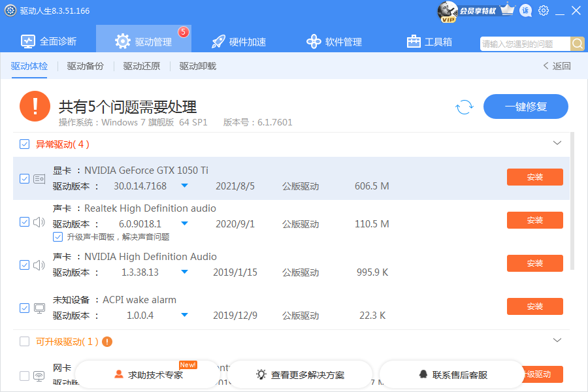Viewport: 588px width, 392px height.
Task: Open the 硬件加速 tab
Action: click(239, 42)
